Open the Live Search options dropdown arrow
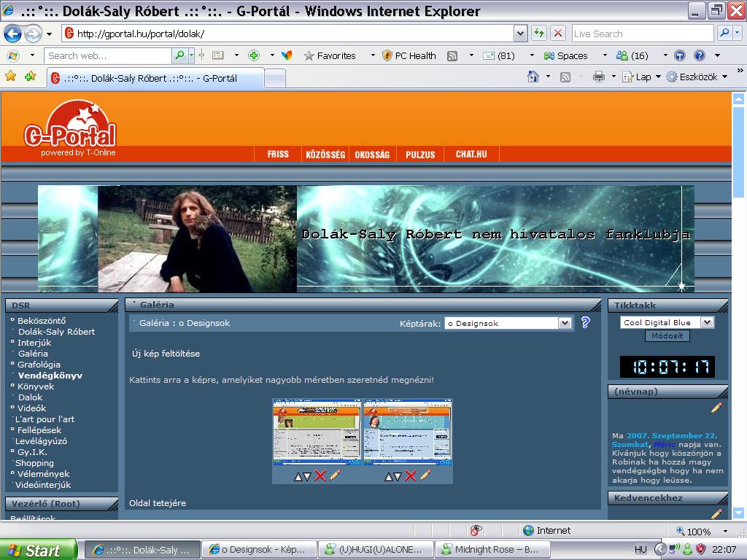The height and width of the screenshot is (560, 747). (x=737, y=33)
